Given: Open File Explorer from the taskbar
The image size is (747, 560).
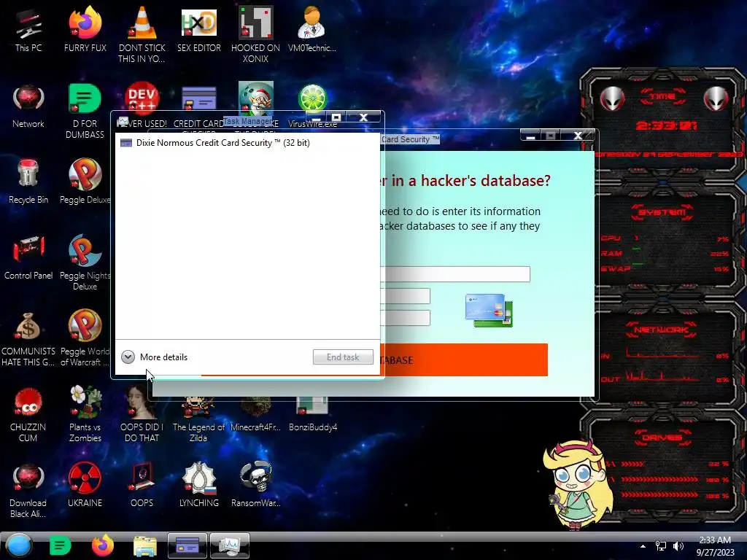Looking at the screenshot, I should [x=145, y=546].
